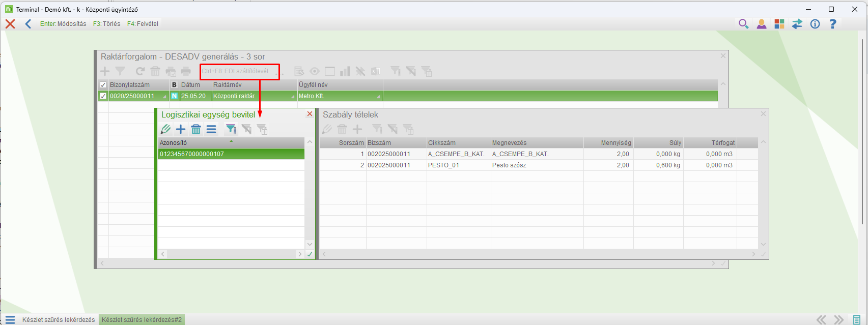This screenshot has height=325, width=868.
Task: Click the 0,600 kg weight cell
Action: [658, 165]
